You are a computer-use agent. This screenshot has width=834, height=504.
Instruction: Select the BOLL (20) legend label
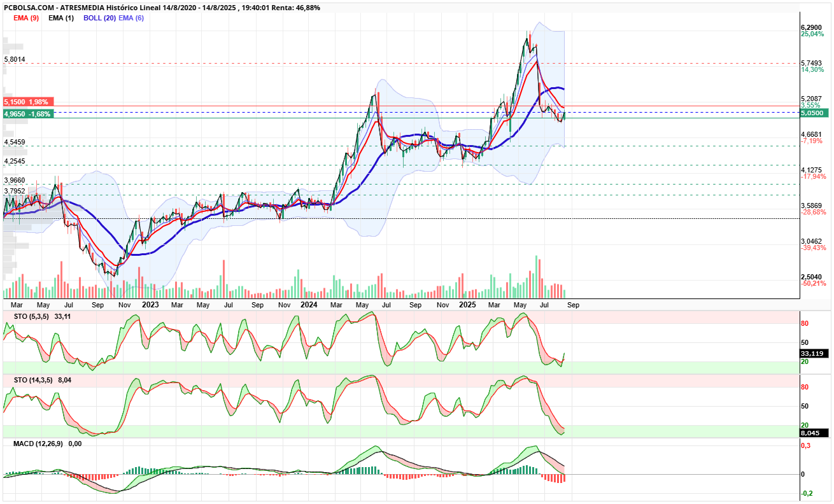pyautogui.click(x=99, y=18)
